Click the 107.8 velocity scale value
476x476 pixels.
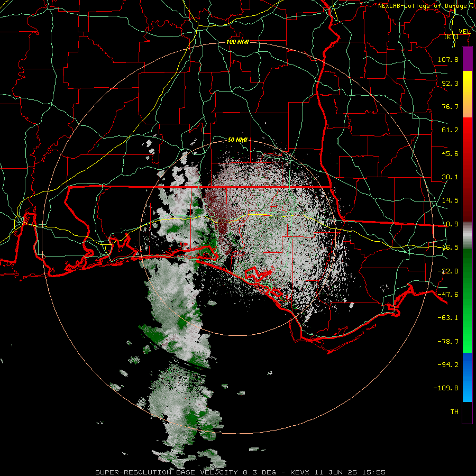[x=448, y=59]
